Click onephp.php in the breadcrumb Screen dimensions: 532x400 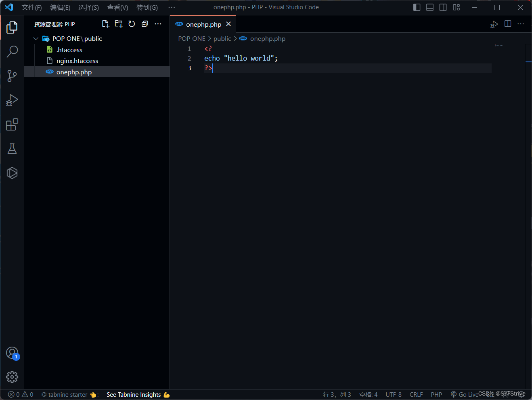click(268, 39)
